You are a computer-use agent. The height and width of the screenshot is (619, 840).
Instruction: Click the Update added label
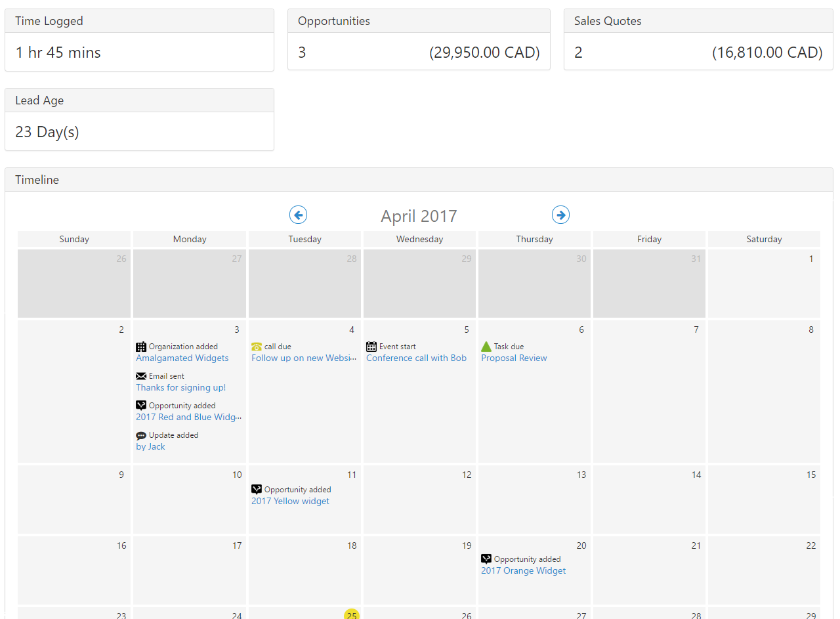(173, 435)
